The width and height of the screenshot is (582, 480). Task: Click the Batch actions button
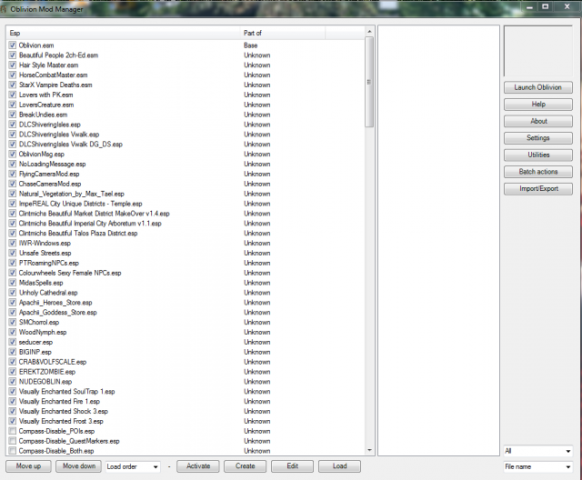click(x=538, y=172)
